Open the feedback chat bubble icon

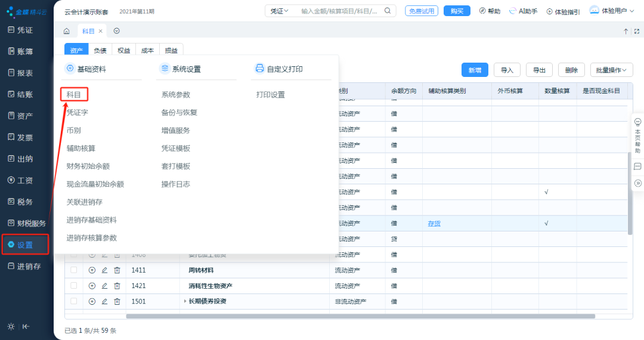coord(637,166)
